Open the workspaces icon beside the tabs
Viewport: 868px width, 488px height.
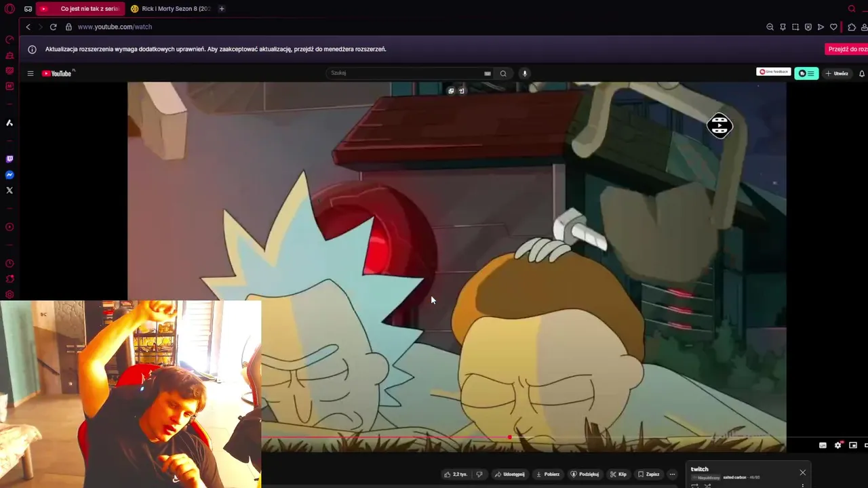28,9
